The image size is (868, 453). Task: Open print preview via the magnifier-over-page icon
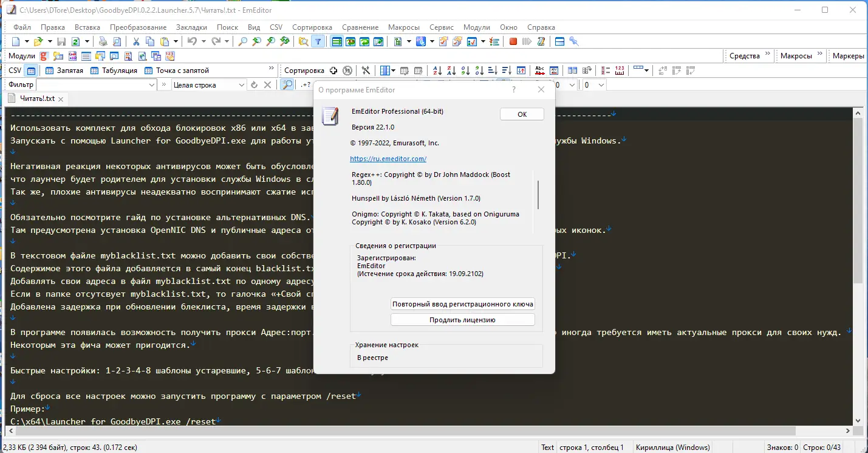(x=116, y=41)
